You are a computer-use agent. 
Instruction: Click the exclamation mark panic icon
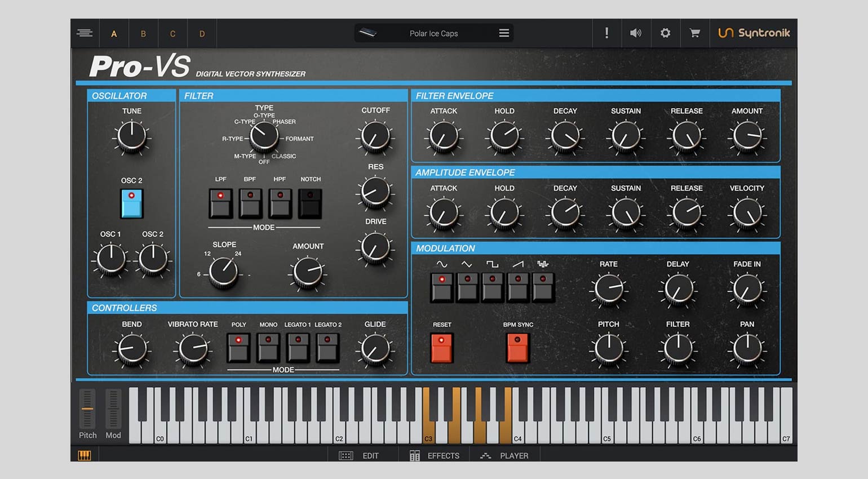pos(606,33)
